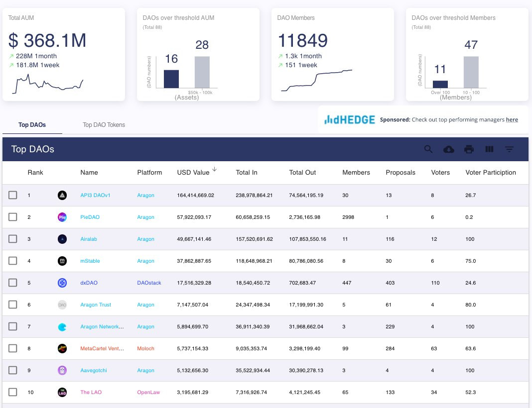532x408 pixels.
Task: Sort by the Platform column header
Action: pos(149,173)
